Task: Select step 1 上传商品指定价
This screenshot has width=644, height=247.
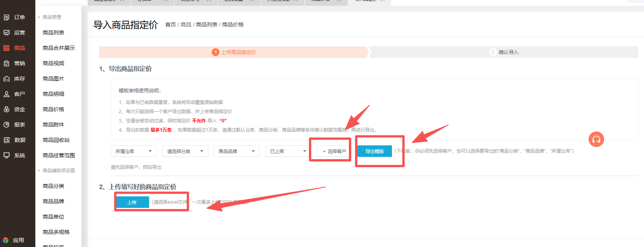Action: 234,52
